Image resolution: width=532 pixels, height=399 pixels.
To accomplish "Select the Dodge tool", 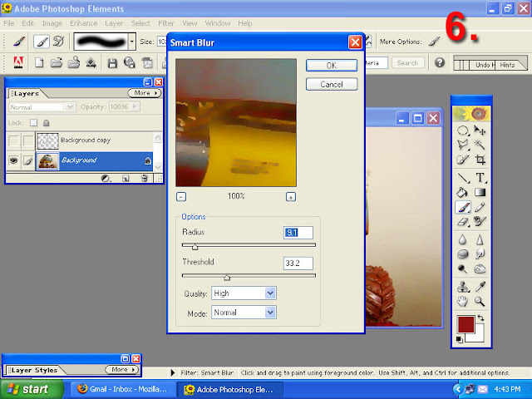I will click(x=463, y=268).
